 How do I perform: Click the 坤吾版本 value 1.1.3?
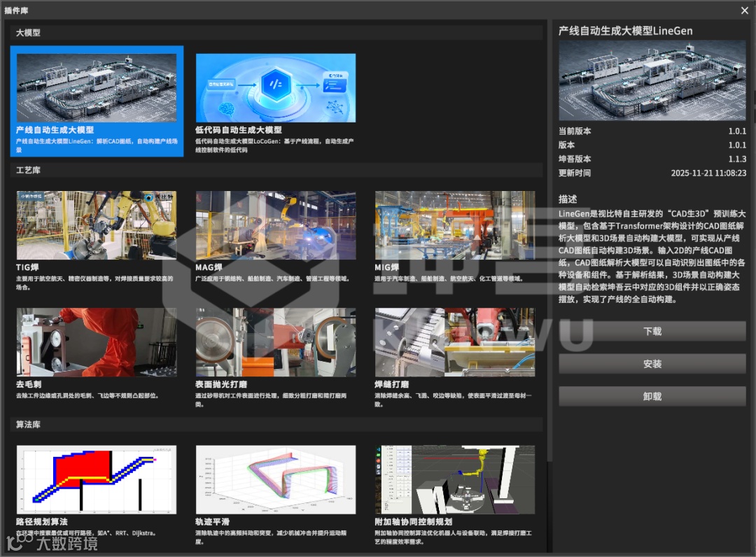[737, 159]
